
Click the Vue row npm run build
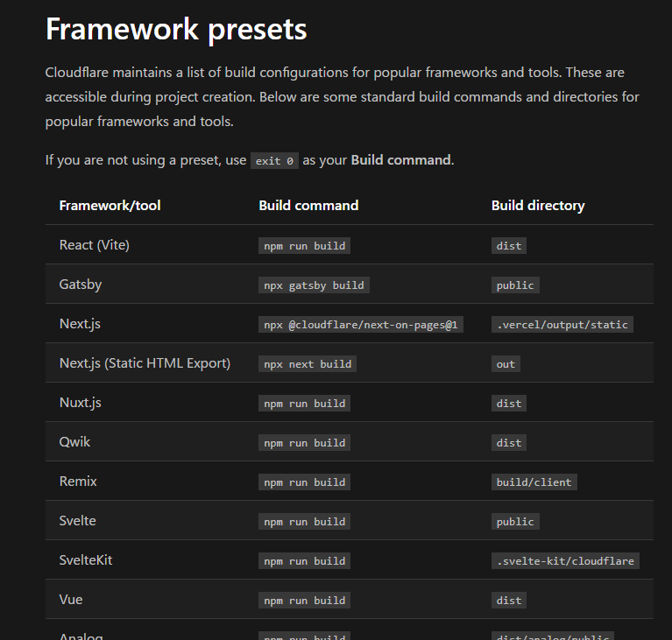click(304, 601)
